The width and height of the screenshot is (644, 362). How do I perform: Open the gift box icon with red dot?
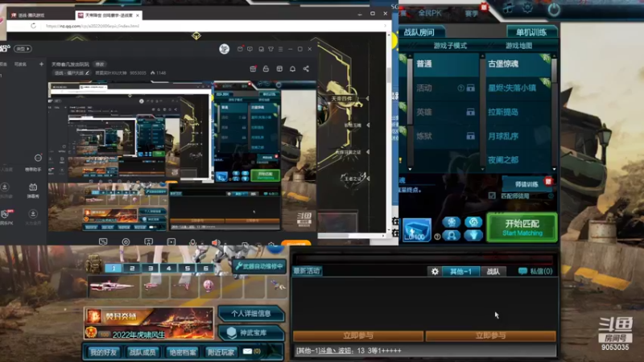click(x=253, y=69)
